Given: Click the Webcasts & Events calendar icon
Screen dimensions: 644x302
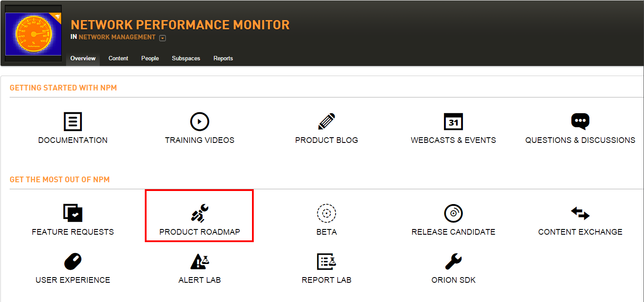Looking at the screenshot, I should click(x=453, y=121).
